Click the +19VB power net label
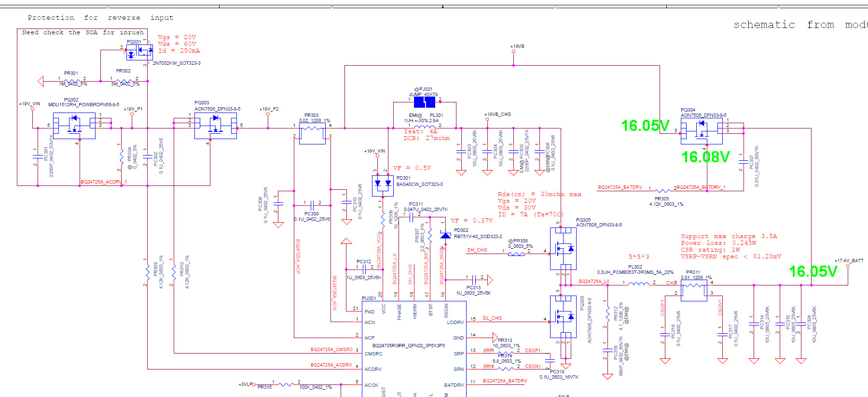The image size is (868, 397). click(517, 46)
